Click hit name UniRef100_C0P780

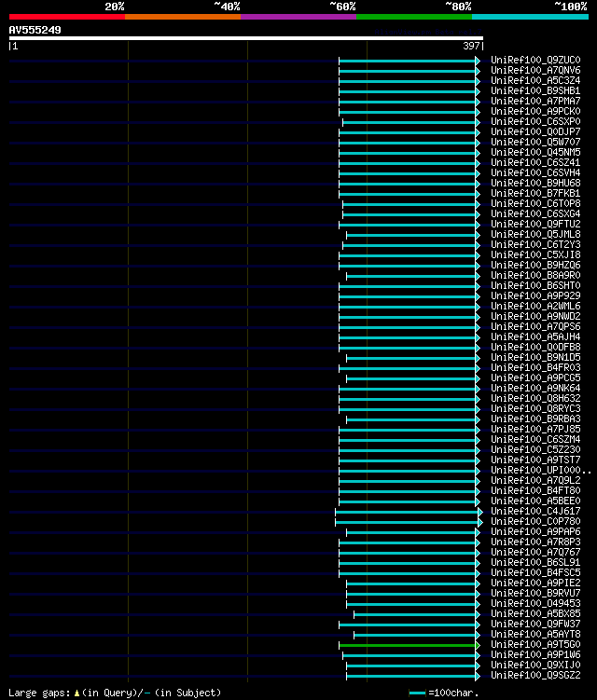click(x=535, y=522)
